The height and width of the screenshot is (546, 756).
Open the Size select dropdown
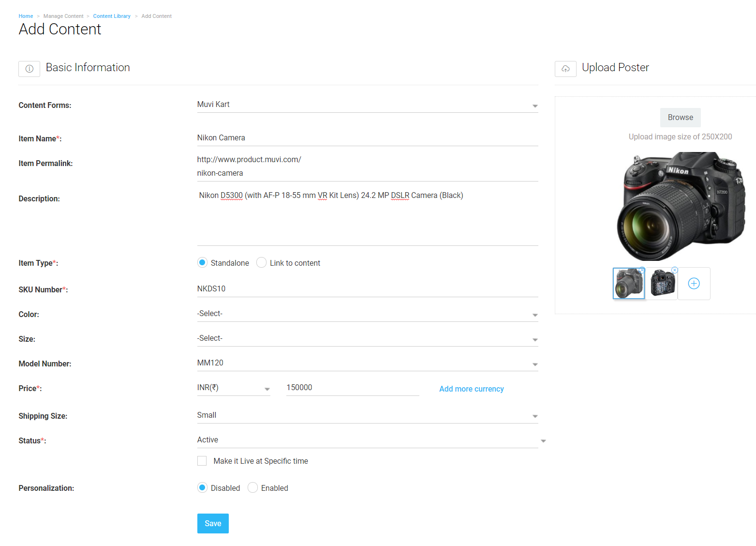(368, 338)
